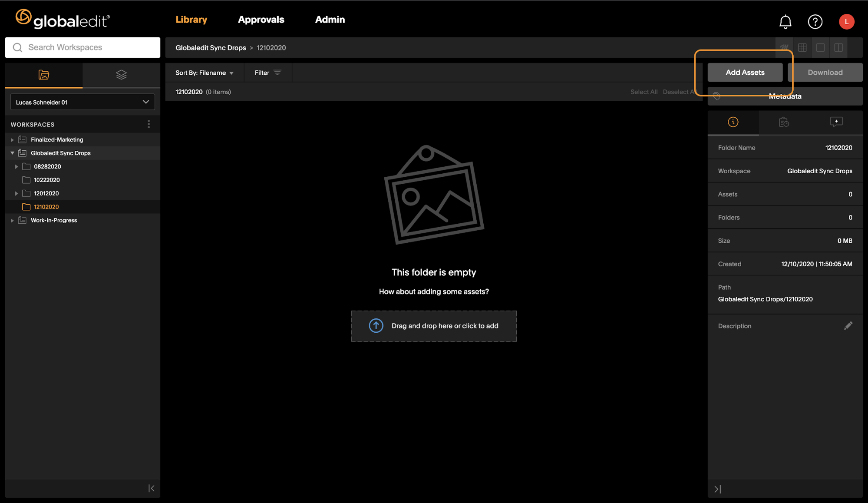Screen dimensions: 868x503
Task: Click the Folder Name value in info panel
Action: 838,148
